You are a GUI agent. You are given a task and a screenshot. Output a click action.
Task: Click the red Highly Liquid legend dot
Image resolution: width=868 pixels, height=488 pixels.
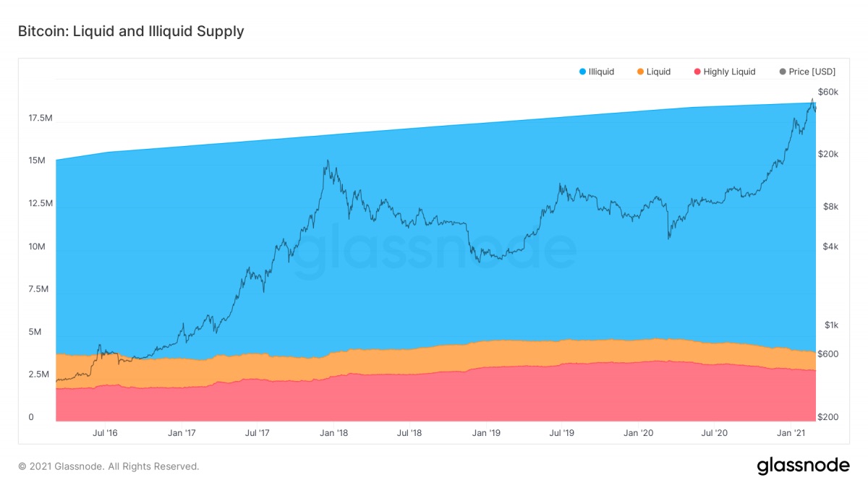[x=697, y=72]
